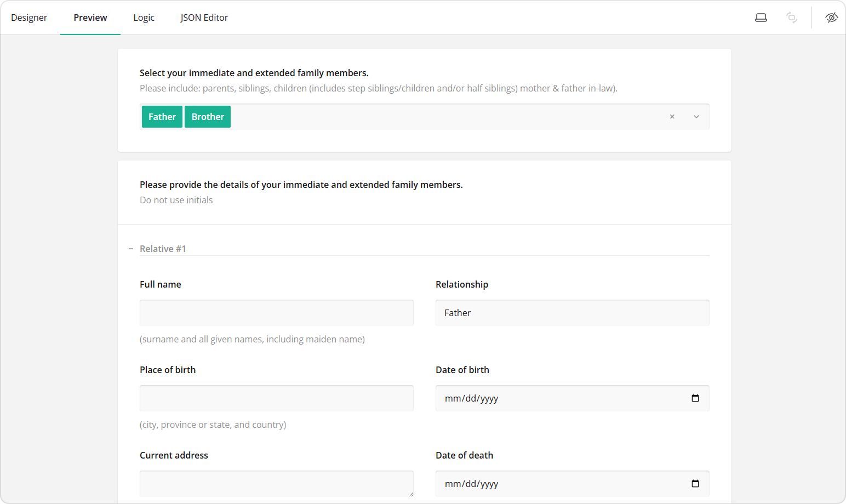Screen dimensions: 846x504
Task: Select the laptop device preview icon
Action: (761, 17)
